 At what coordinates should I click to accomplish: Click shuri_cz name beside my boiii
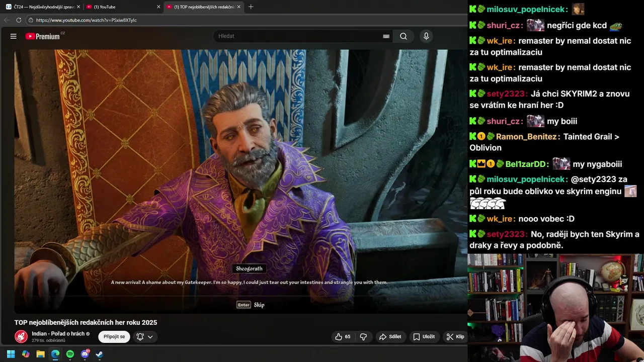click(x=504, y=121)
